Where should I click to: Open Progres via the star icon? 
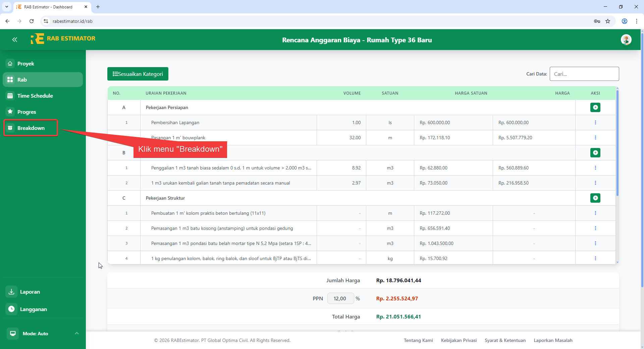[10, 112]
